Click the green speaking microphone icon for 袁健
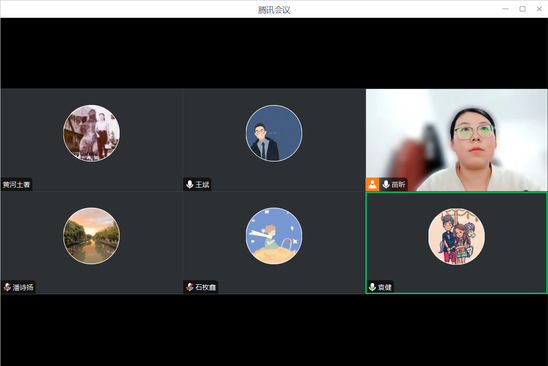548x366 pixels. 372,287
